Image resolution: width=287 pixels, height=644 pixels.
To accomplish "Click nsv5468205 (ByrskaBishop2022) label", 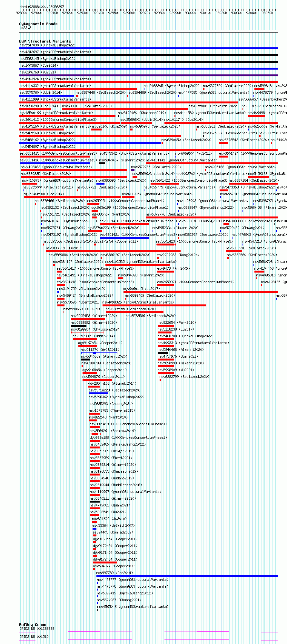I will 172,86.
